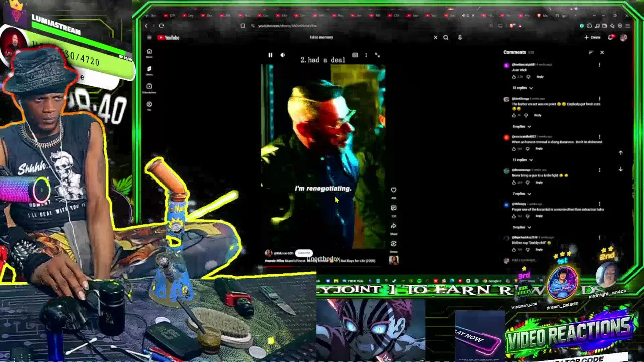The width and height of the screenshot is (644, 362).
Task: Go back in the browser
Action: 146,26
